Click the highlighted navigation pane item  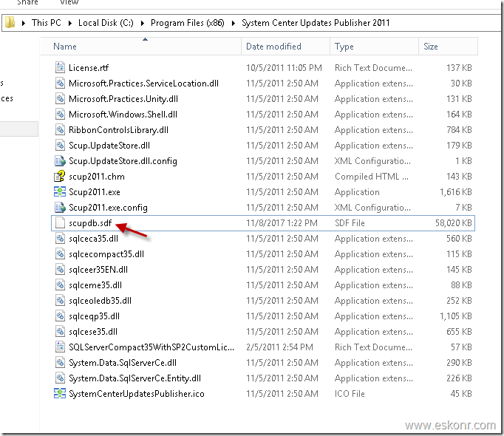pos(19,129)
